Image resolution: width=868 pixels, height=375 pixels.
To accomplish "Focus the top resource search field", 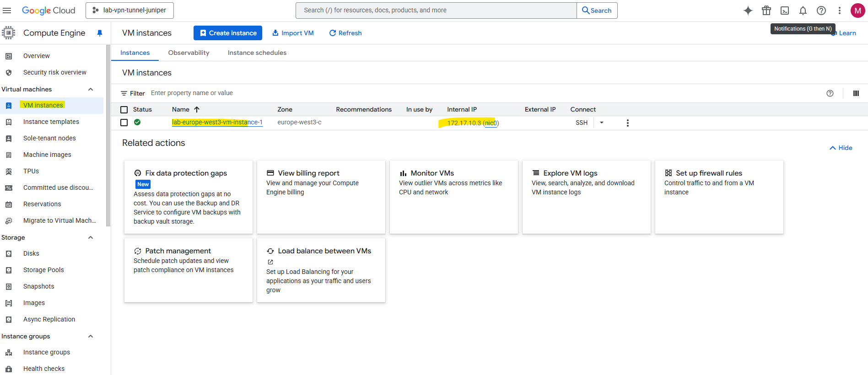I will (436, 11).
